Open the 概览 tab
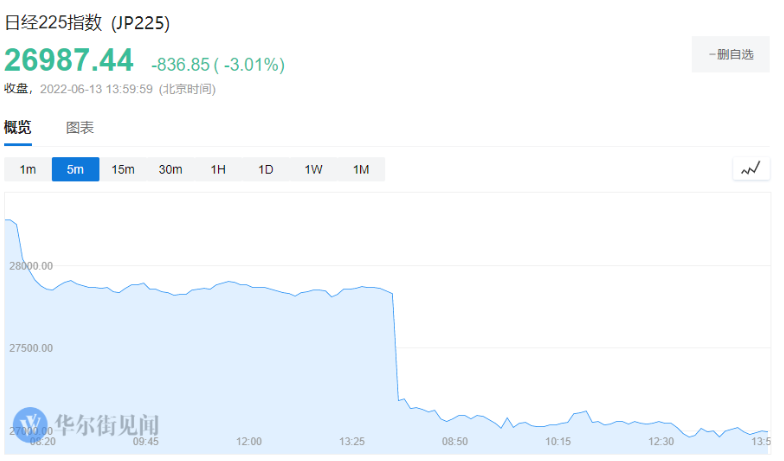Screen dimensions: 784x461 coord(18,127)
